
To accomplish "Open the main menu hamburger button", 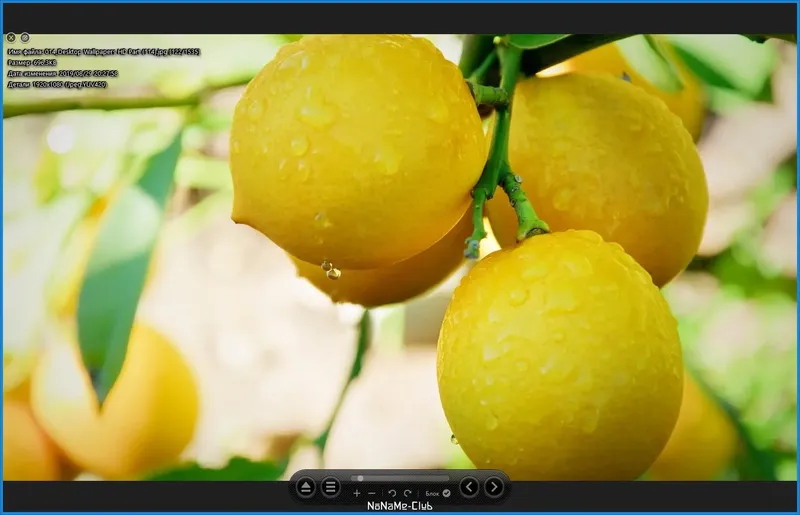I will (x=331, y=487).
